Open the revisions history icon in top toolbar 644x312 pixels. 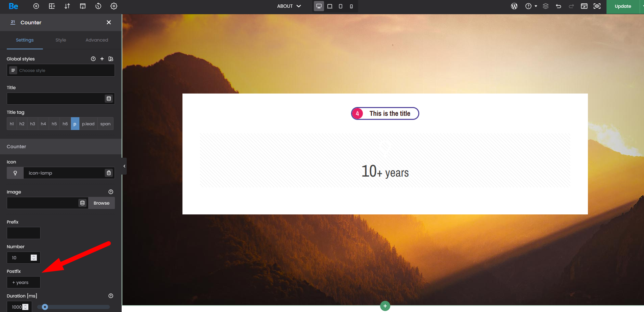[x=98, y=6]
